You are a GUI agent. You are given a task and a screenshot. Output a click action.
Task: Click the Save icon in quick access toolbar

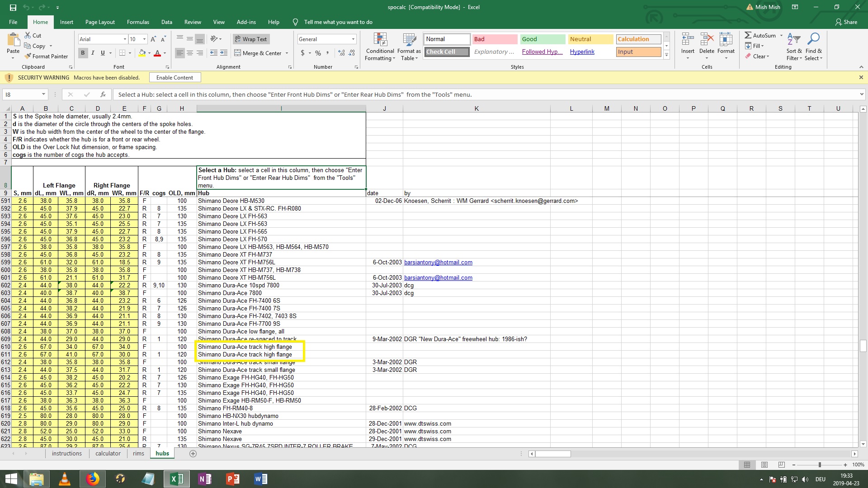click(13, 7)
